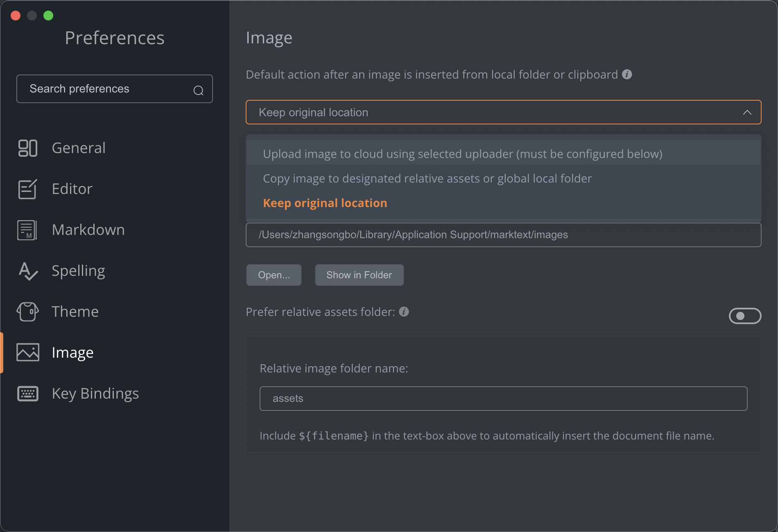Click the Key Bindings keyboard icon

pos(28,394)
